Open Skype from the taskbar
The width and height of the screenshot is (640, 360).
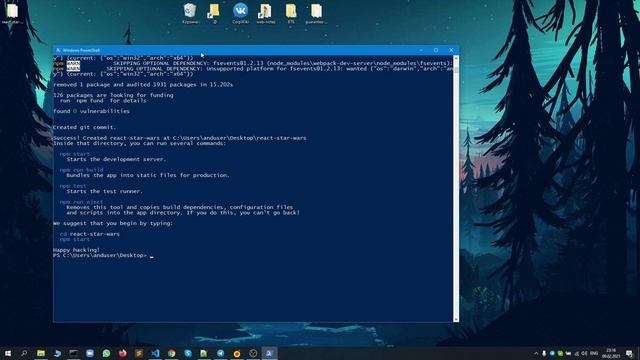point(188,353)
